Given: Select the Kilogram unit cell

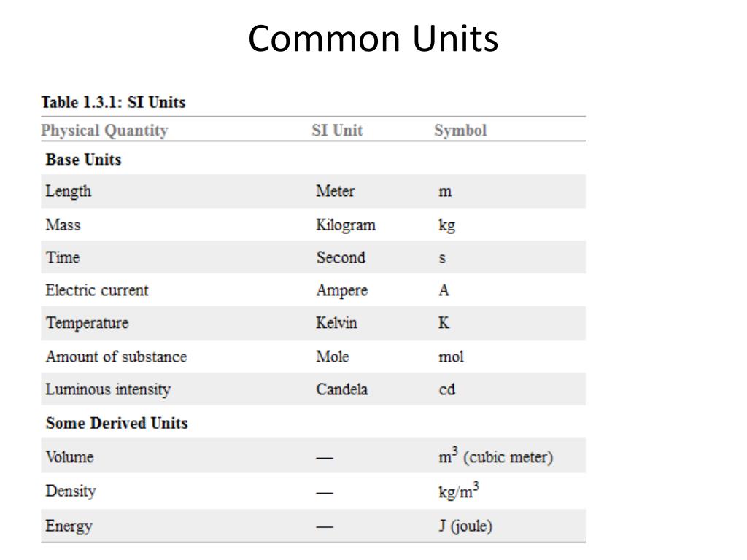Looking at the screenshot, I should click(x=345, y=225).
